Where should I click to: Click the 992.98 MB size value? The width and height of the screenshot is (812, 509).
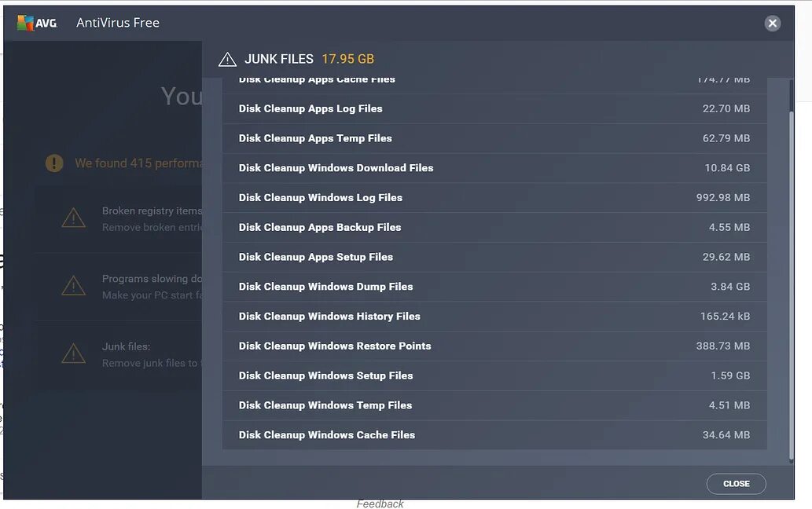723,198
